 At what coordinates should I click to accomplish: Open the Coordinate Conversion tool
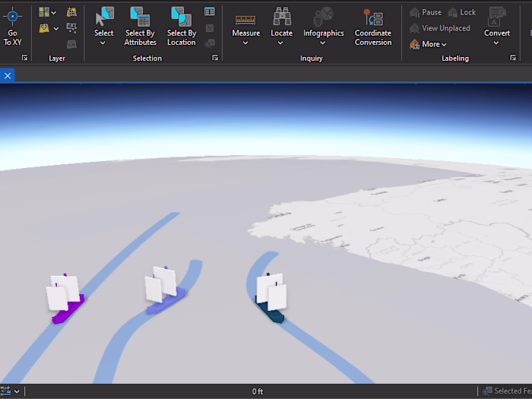pos(373,26)
